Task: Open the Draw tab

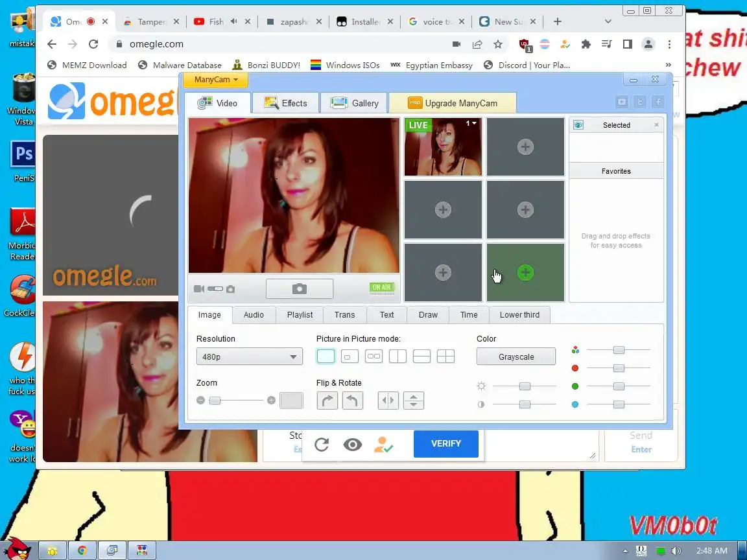Action: click(x=428, y=315)
